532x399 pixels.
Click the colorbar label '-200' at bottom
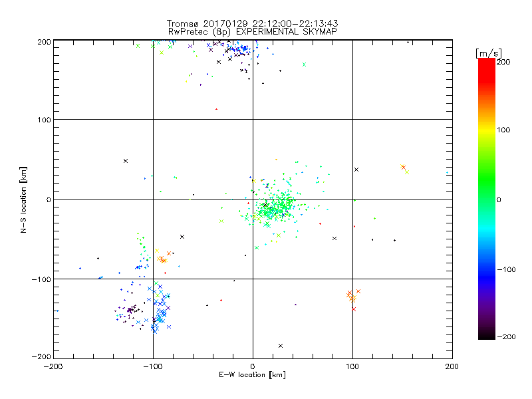pos(506,337)
